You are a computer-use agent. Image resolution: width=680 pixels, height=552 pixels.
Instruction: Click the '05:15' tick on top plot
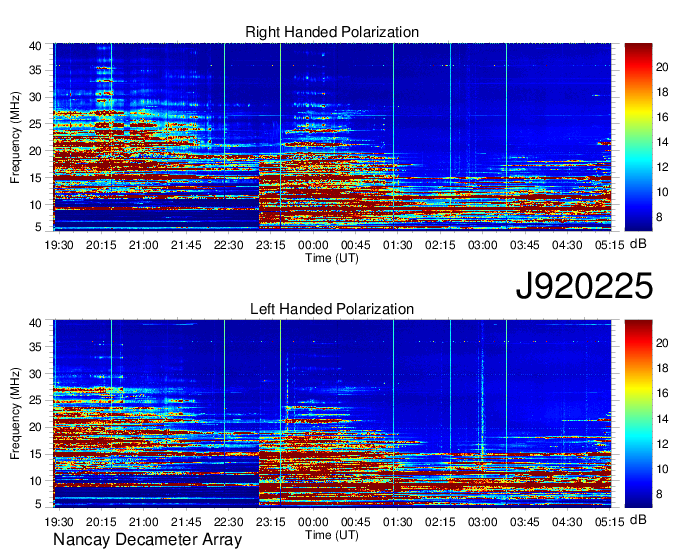609,245
